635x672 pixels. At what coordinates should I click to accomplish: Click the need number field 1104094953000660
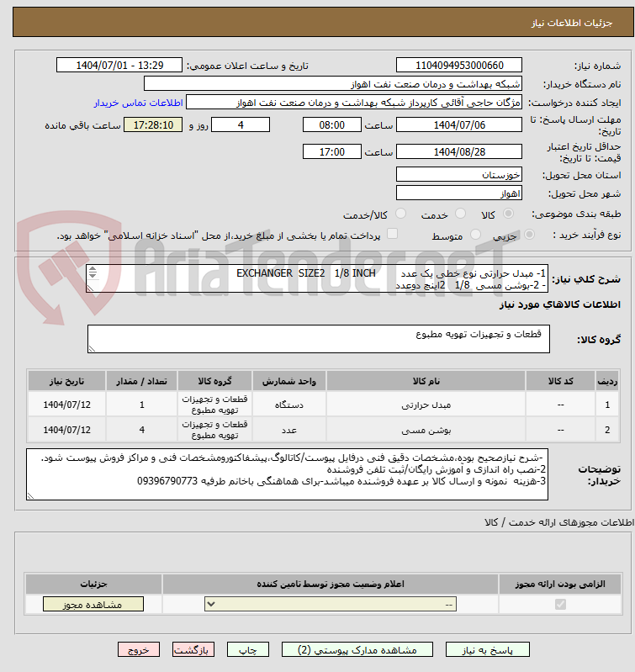click(459, 65)
